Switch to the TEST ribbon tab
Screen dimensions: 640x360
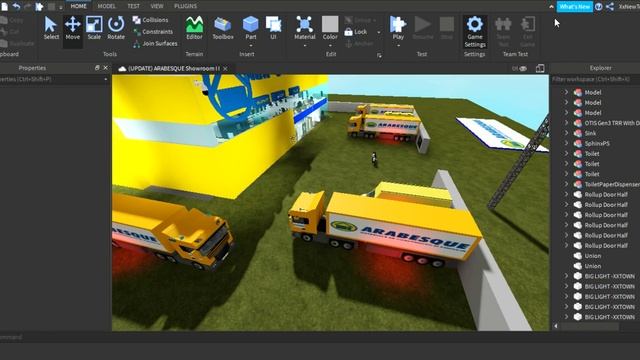point(133,6)
